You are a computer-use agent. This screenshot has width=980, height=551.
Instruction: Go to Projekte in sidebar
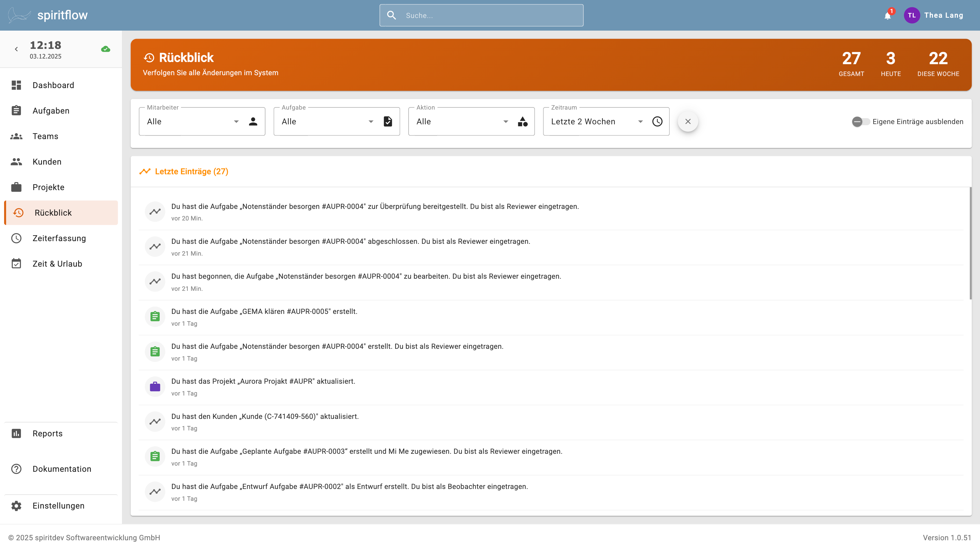[61, 187]
